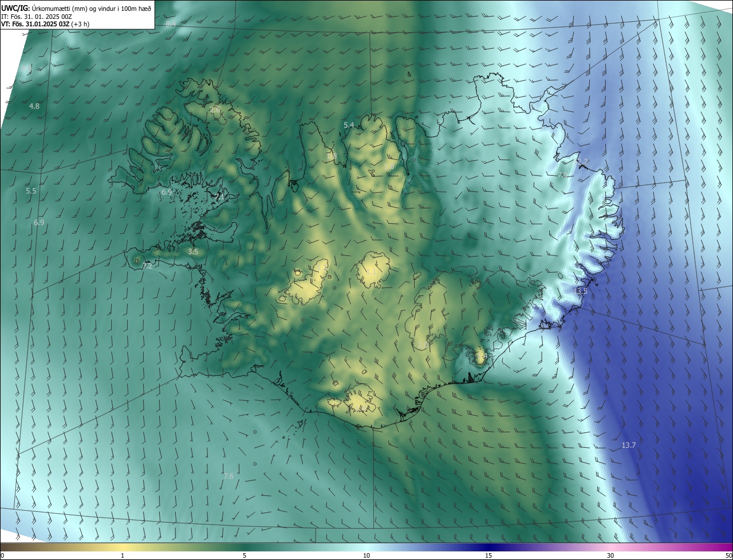Click the 5.4 value label off the north coast

click(349, 125)
